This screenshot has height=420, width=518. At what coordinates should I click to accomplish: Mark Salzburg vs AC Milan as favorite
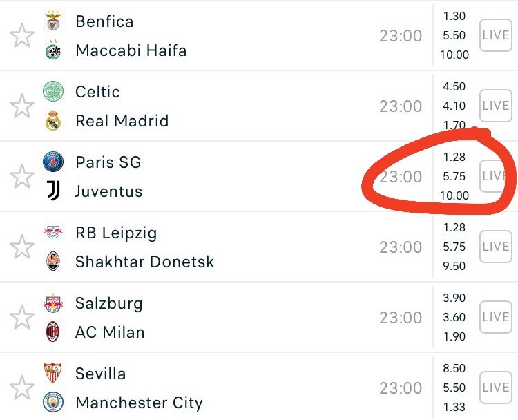pyautogui.click(x=22, y=317)
